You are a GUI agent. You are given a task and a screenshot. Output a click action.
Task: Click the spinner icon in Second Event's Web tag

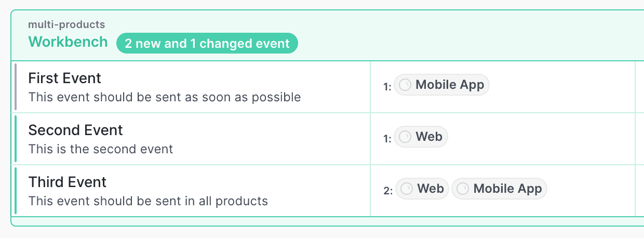tap(405, 137)
